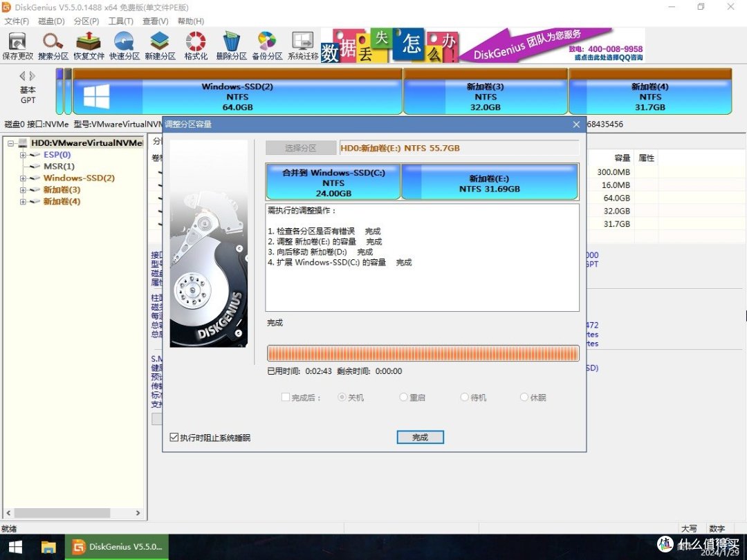Click the 16.0MB capacity cell
Screen dimensions: 747x560
[616, 185]
